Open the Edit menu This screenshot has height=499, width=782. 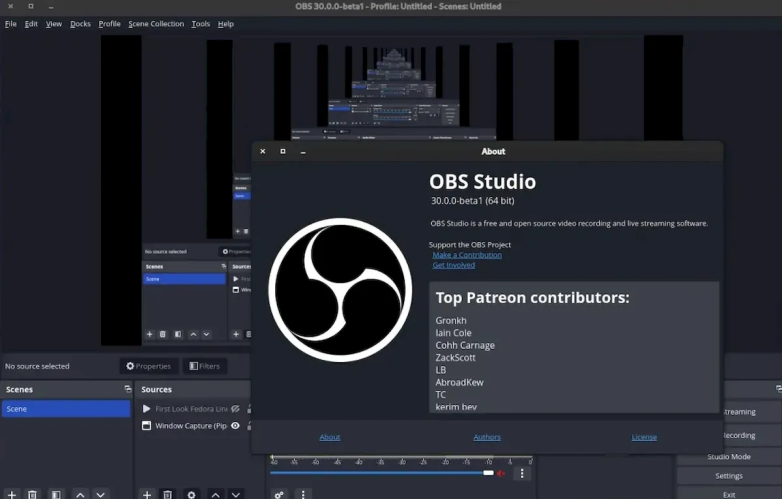coord(31,24)
